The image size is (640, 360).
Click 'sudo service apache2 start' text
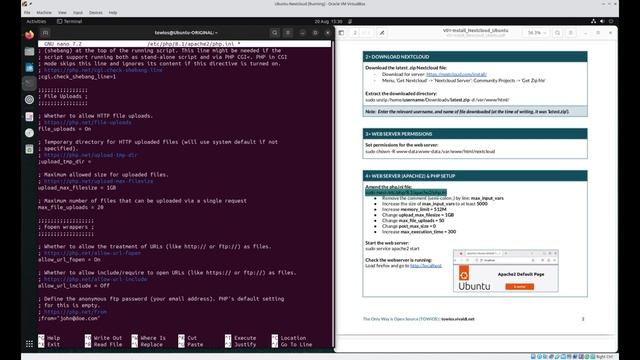pos(392,249)
